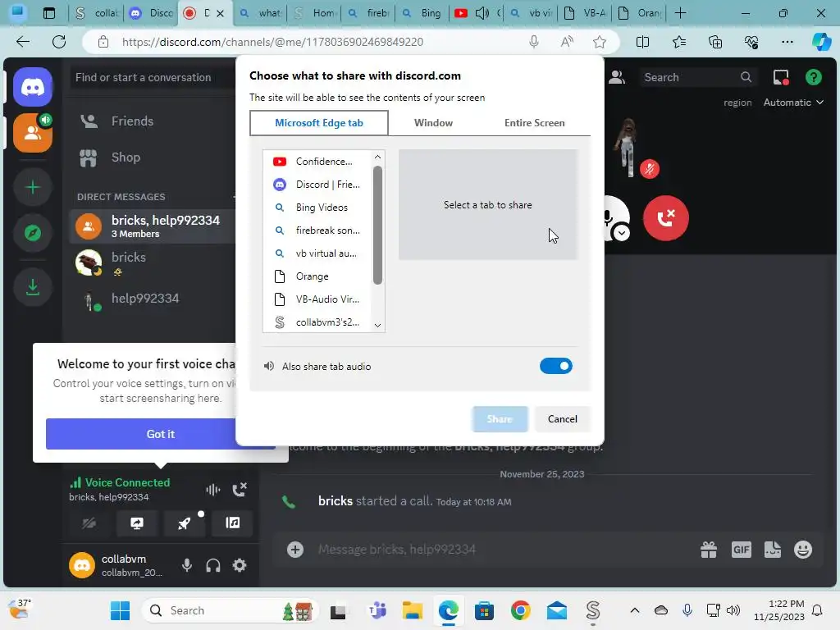Viewport: 840px width, 630px height.
Task: Open the sticker picker icon
Action: click(772, 550)
